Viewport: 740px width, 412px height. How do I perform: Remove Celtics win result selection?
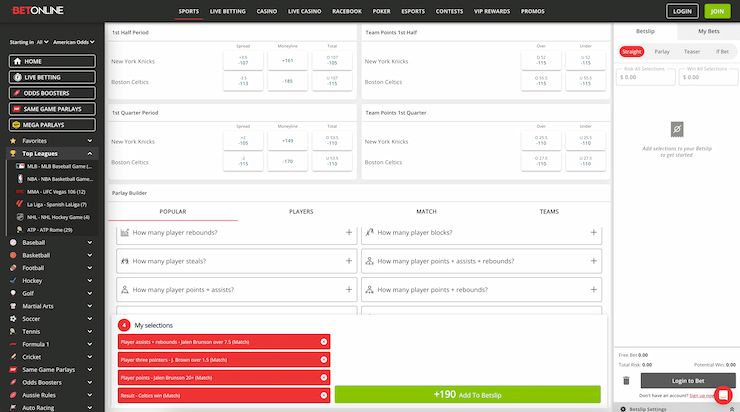324,395
